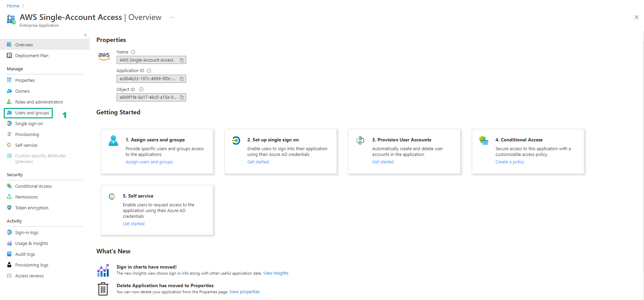Click the Self service card key icon
The width and height of the screenshot is (644, 300).
[x=112, y=197]
